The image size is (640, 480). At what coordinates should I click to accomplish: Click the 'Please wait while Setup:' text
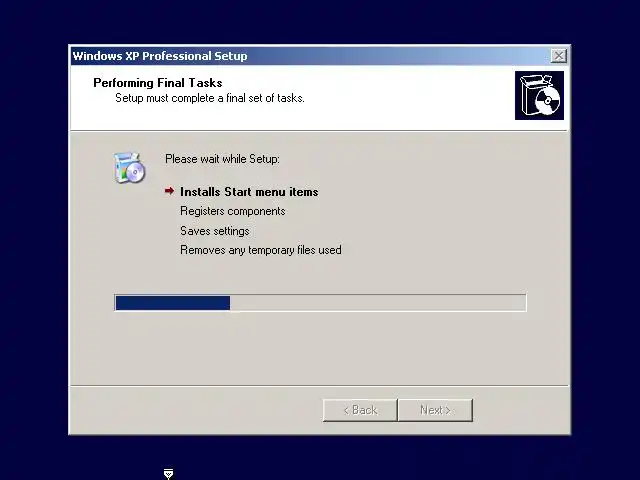(x=222, y=159)
